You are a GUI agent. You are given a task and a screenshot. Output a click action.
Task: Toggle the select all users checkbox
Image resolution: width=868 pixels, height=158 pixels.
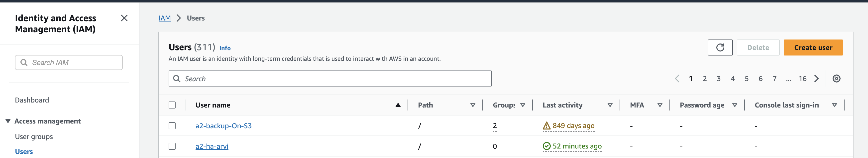coord(172,105)
